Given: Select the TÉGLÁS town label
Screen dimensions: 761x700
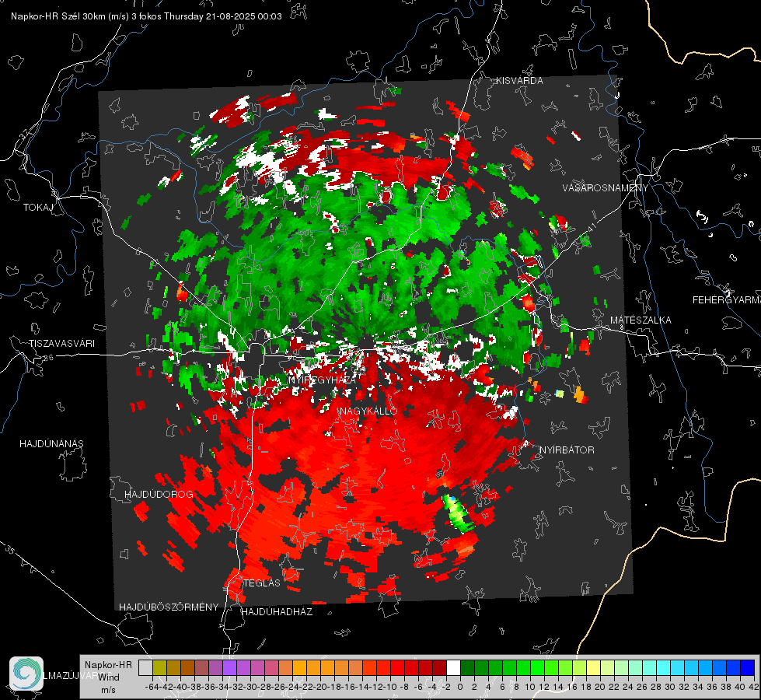Looking at the screenshot, I should (x=262, y=583).
